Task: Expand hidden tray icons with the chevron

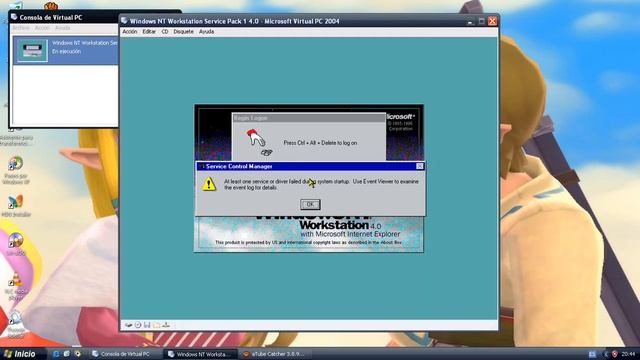Action: coord(605,354)
